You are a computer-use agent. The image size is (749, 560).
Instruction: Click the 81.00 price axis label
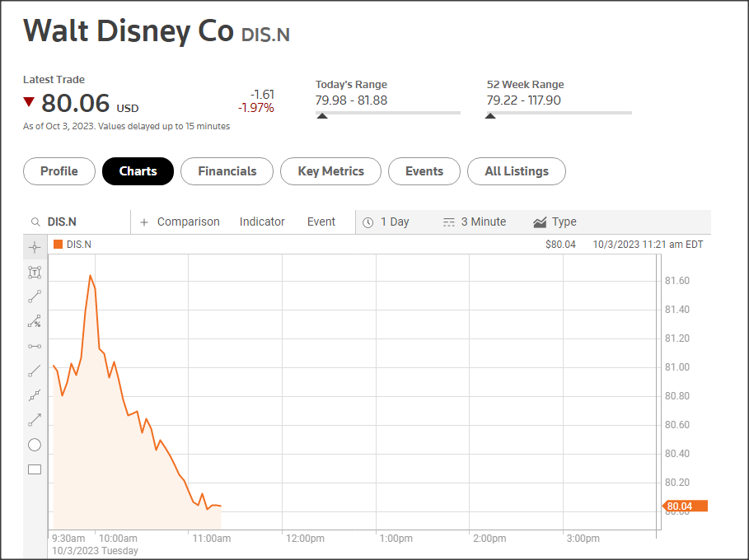point(677,367)
